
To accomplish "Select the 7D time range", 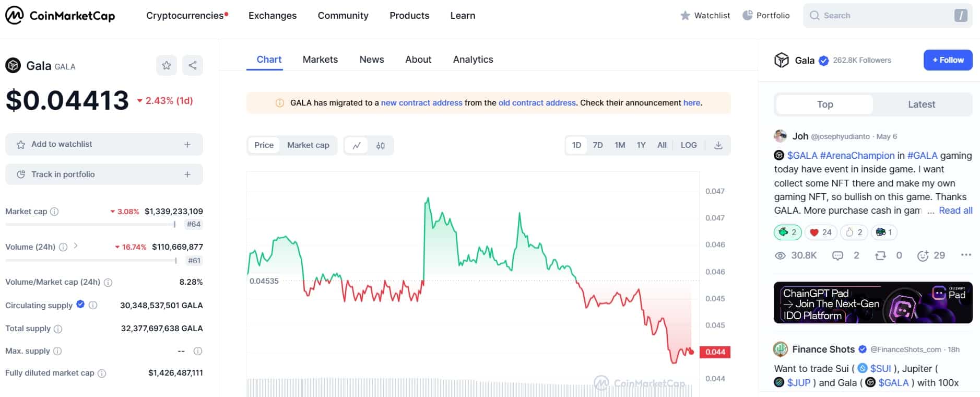I will tap(598, 145).
